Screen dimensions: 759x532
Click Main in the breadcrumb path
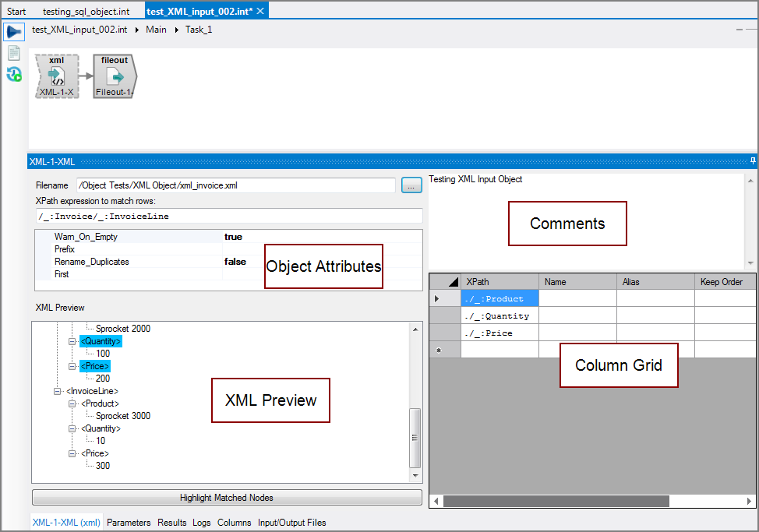pyautogui.click(x=156, y=30)
